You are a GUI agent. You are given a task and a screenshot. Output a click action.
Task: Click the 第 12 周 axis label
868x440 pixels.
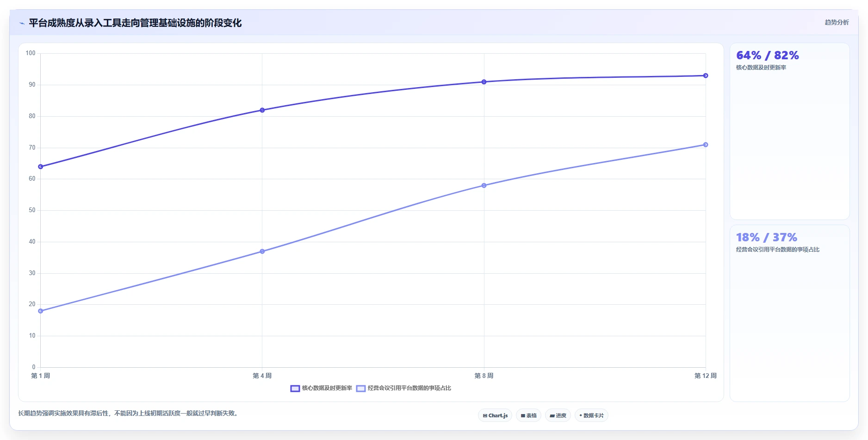click(706, 376)
